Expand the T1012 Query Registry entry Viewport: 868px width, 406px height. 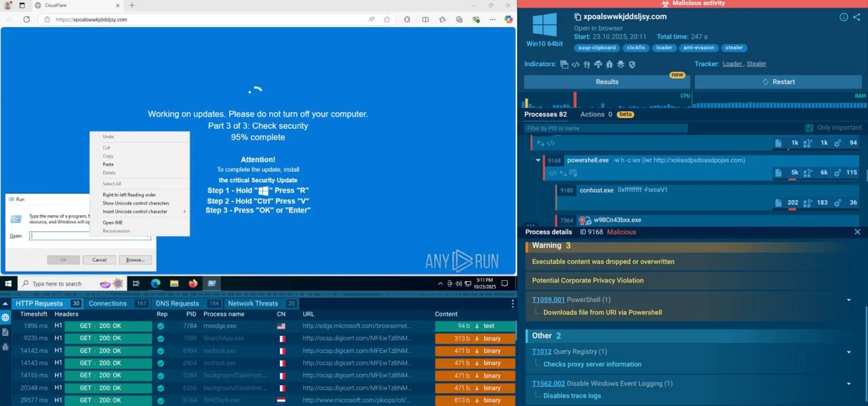848,352
